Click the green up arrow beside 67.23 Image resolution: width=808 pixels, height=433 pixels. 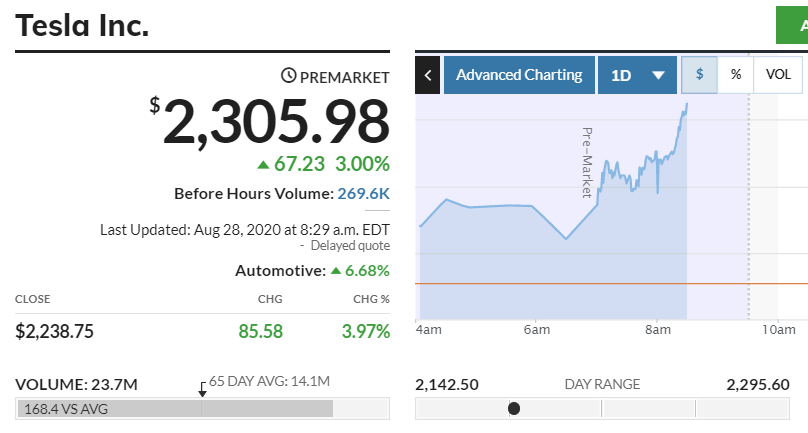click(263, 164)
